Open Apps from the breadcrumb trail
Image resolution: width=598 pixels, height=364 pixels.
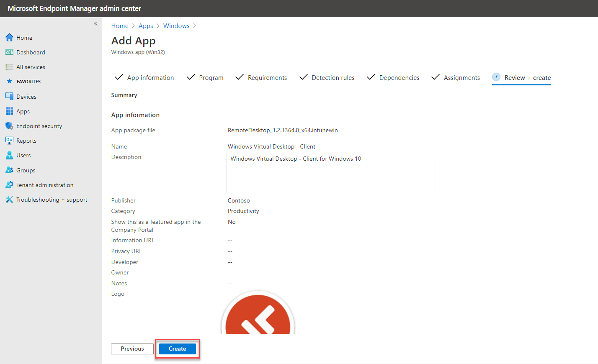click(146, 26)
